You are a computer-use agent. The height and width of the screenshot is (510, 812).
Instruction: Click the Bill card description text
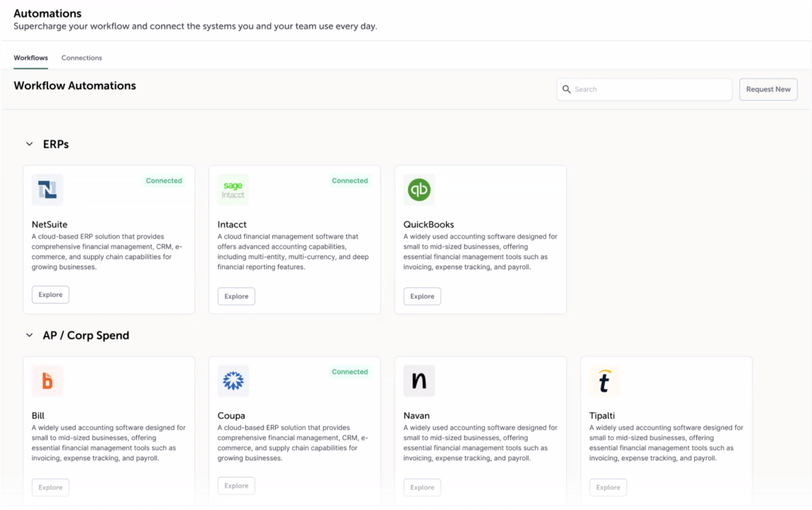[x=109, y=443]
